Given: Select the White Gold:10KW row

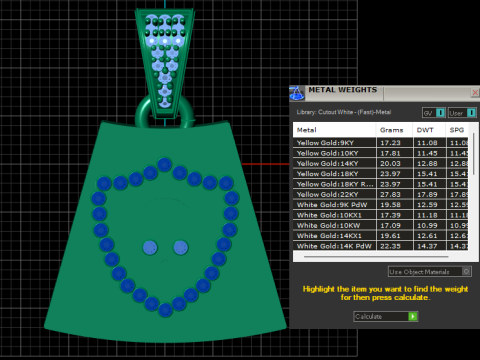Looking at the screenshot, I should pyautogui.click(x=381, y=225).
